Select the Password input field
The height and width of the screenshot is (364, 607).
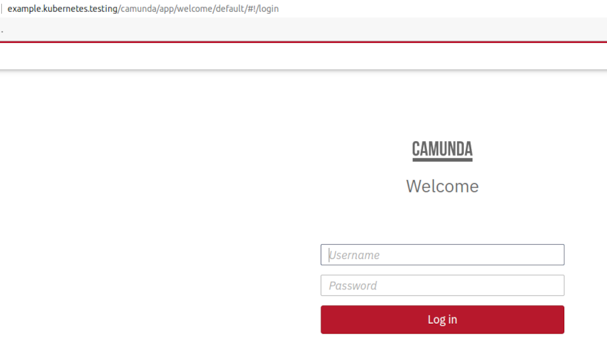tap(442, 286)
